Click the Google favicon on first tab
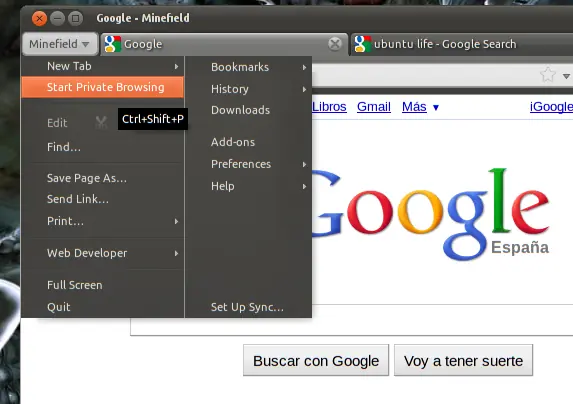This screenshot has width=573, height=404. 113,44
